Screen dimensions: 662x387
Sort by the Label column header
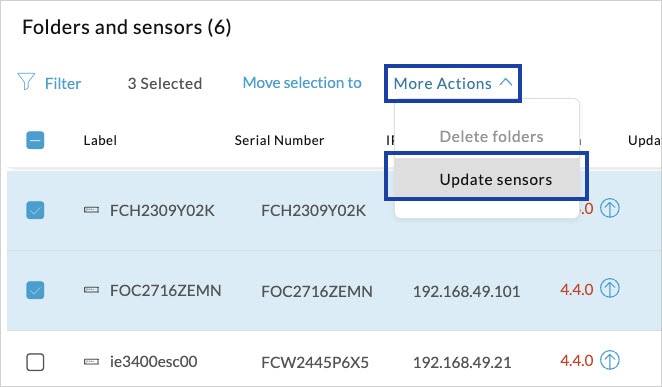(100, 140)
